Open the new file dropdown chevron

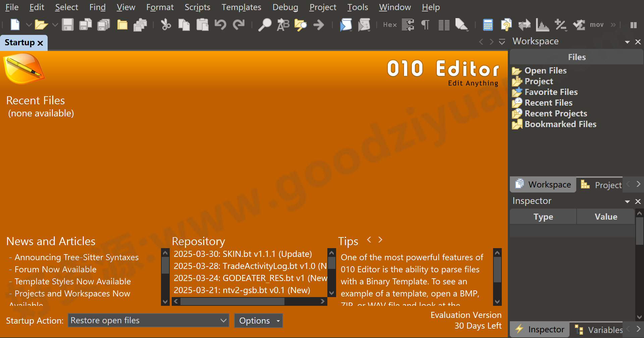point(29,24)
